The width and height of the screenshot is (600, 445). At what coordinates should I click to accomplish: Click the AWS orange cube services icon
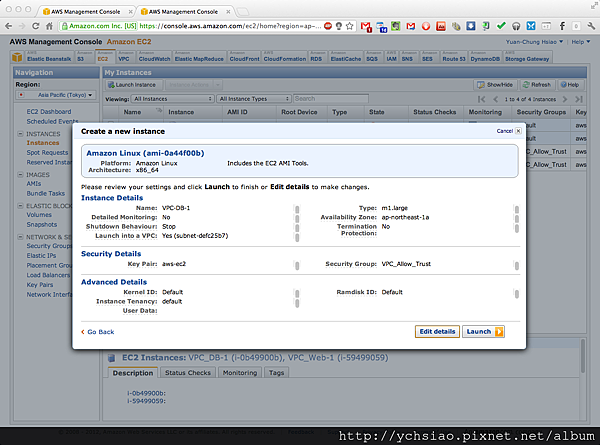coord(17,57)
